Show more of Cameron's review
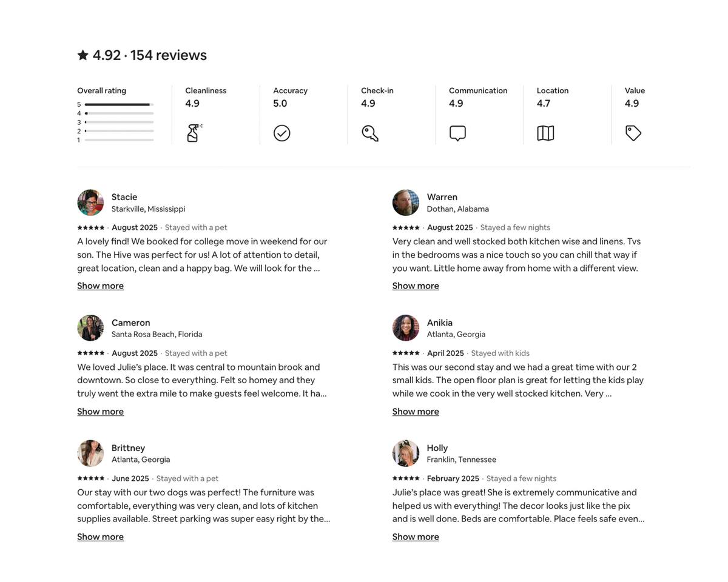The height and width of the screenshot is (582, 728). coord(100,411)
